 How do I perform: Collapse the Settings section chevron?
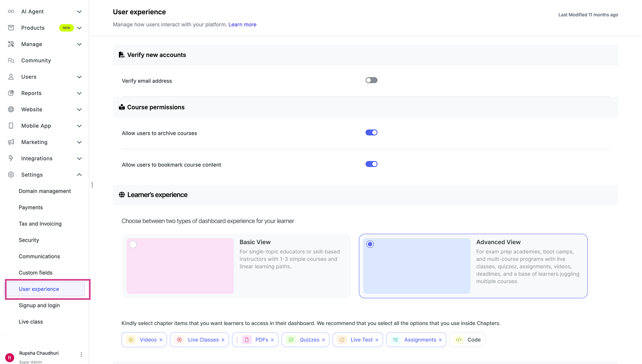click(79, 175)
